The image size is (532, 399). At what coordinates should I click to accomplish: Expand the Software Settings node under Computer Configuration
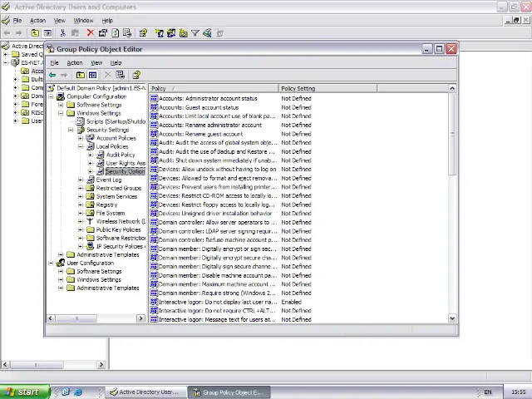(61, 105)
